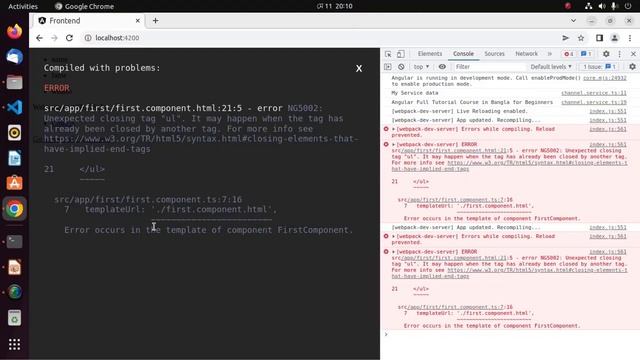Toggle the console sidebar panel

tap(388, 67)
